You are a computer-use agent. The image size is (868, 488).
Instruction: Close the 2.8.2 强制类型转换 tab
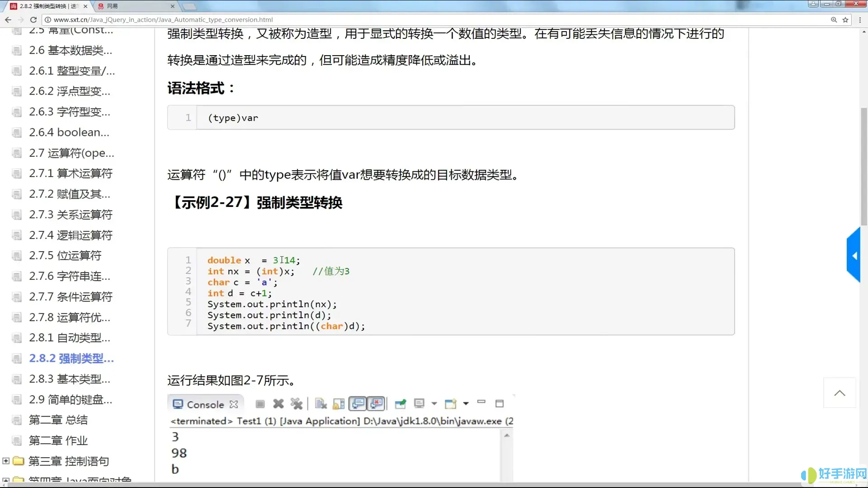(x=85, y=6)
